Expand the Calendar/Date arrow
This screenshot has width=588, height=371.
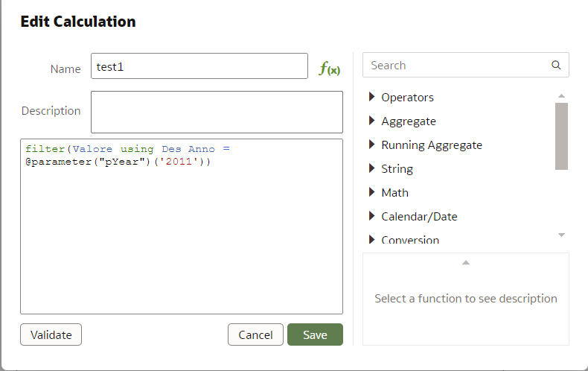pos(372,216)
